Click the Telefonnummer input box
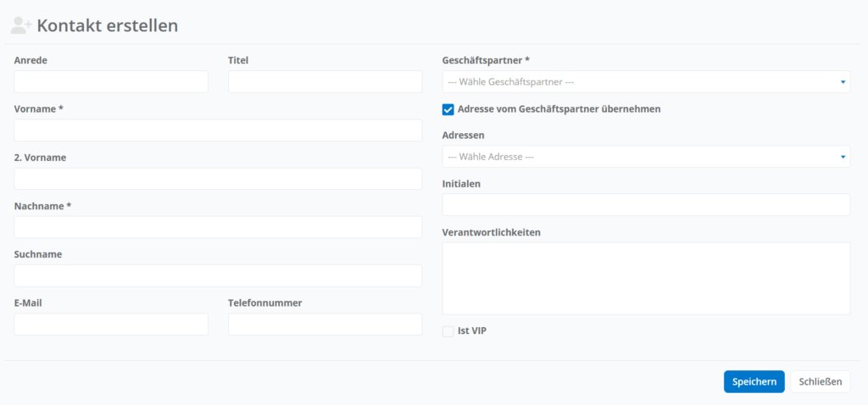 point(325,325)
